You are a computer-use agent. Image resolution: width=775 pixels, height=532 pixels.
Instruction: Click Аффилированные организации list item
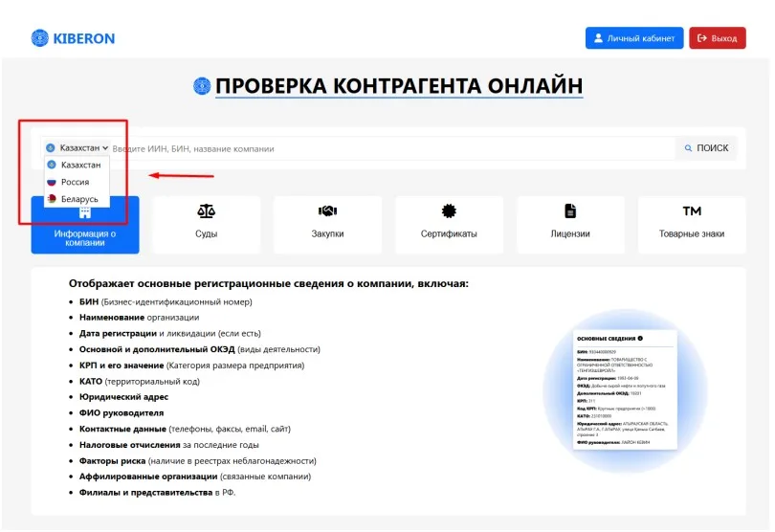pyautogui.click(x=195, y=477)
